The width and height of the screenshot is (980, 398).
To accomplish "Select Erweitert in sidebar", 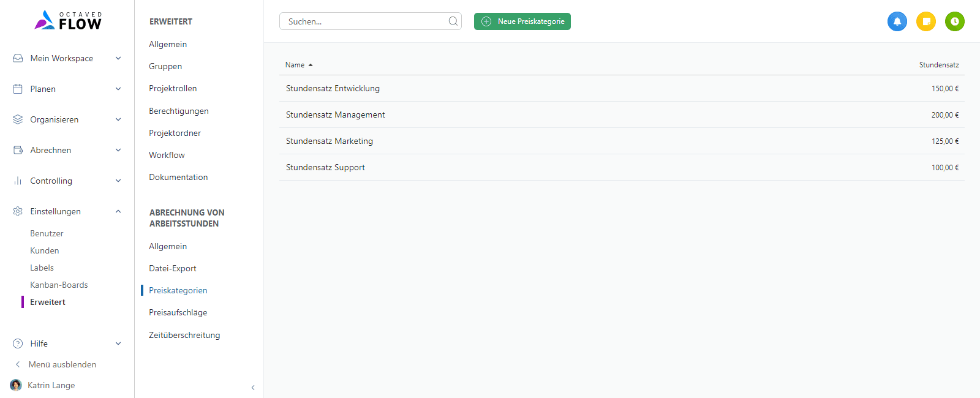I will [x=48, y=302].
